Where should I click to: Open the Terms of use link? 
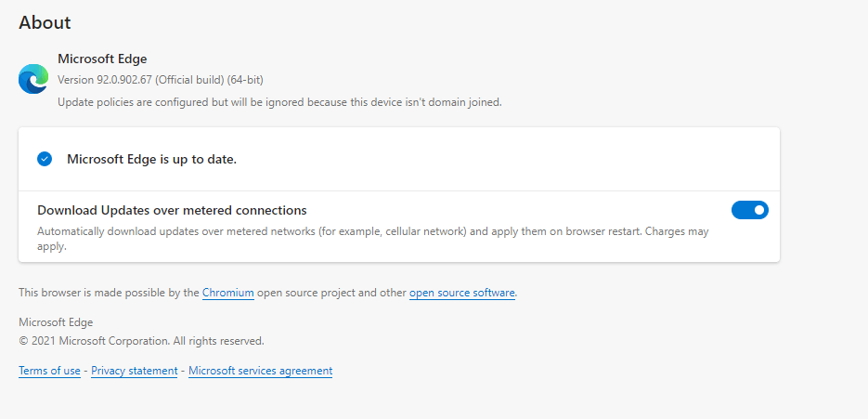tap(49, 371)
